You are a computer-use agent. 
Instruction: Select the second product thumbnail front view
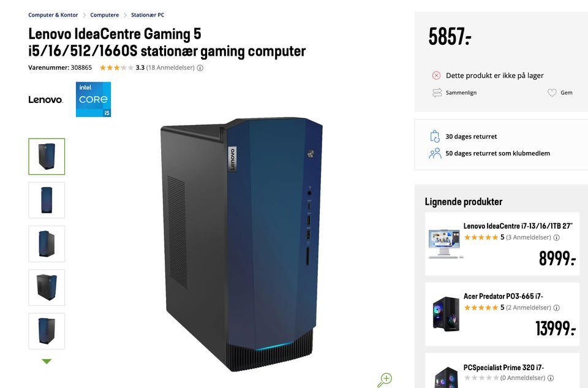47,200
